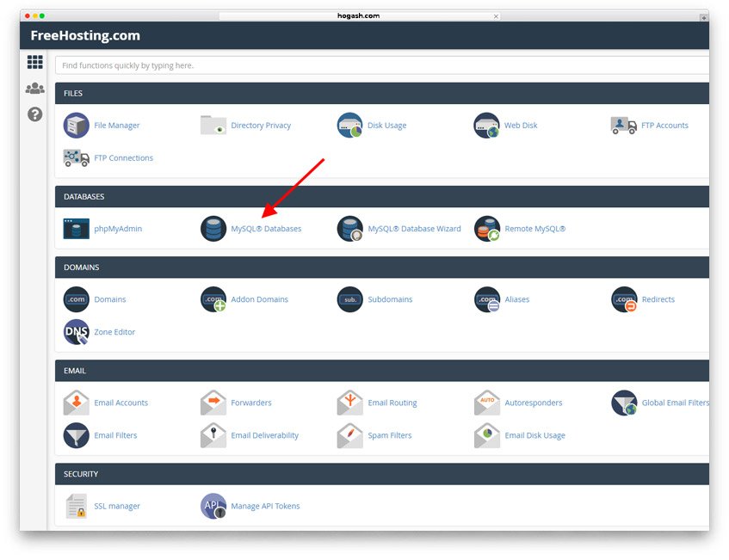This screenshot has width=729, height=560.
Task: Click the FTP Connections icon
Action: coord(77,158)
